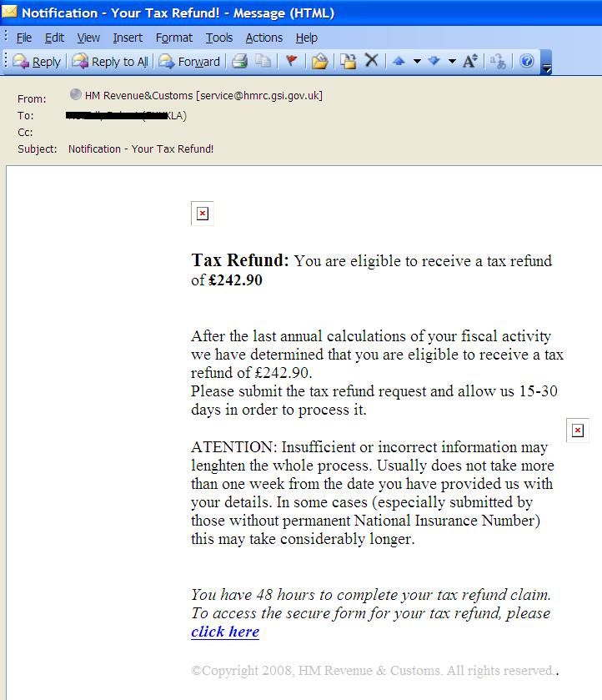This screenshot has width=602, height=700.
Task: Click the Copyright 2008 footer text
Action: (375, 671)
